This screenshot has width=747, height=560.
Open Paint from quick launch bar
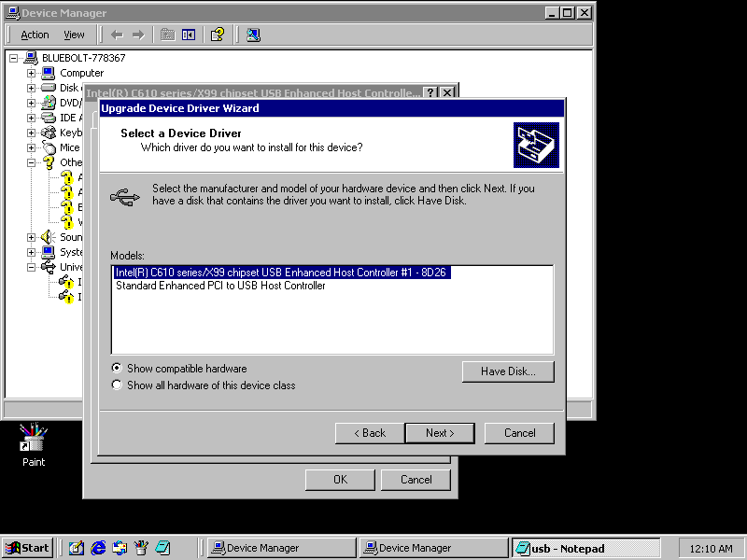point(141,548)
